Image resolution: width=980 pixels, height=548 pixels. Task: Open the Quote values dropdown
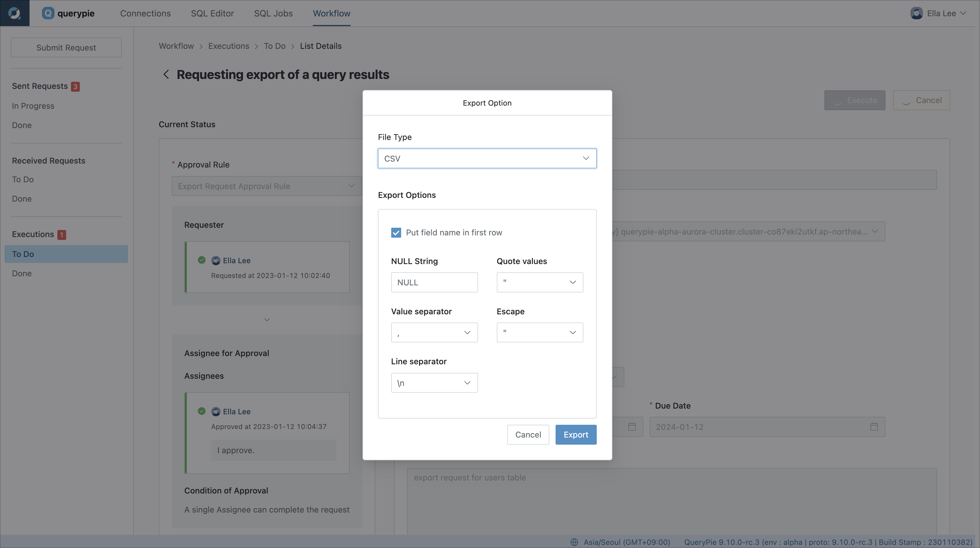coord(540,282)
